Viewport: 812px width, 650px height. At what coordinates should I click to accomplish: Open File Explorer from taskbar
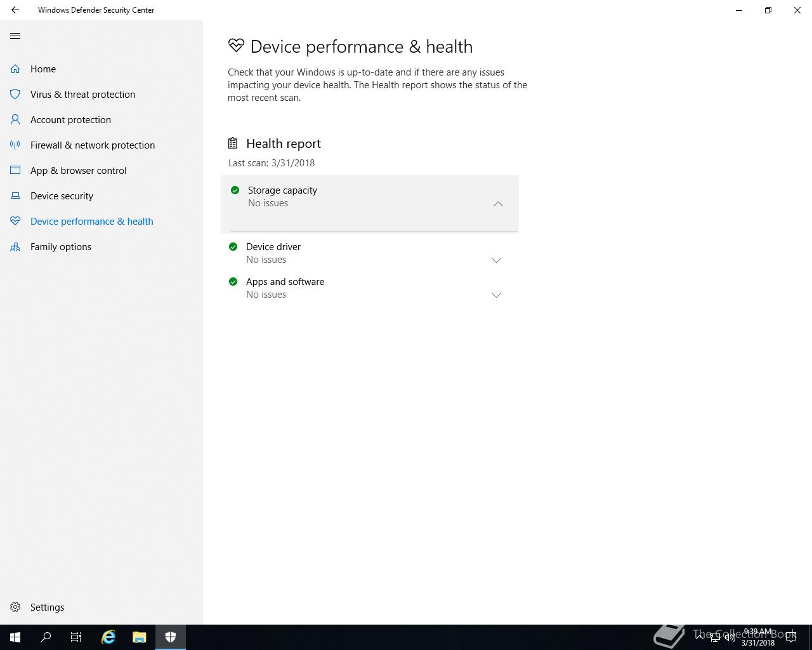click(x=139, y=637)
